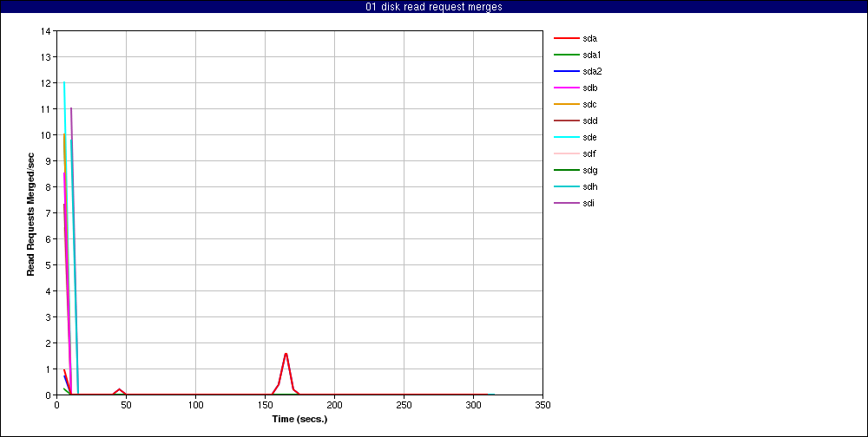
Task: Select the sdd legend label
Action: [590, 121]
